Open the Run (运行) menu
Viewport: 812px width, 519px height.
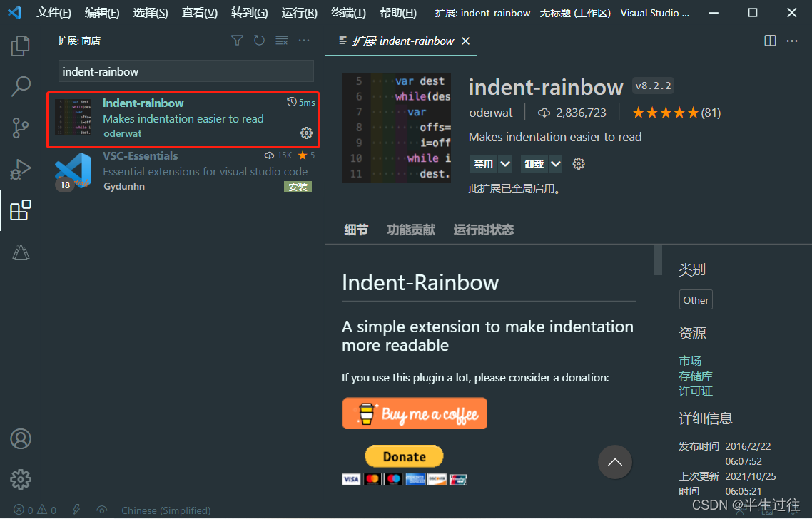point(299,13)
